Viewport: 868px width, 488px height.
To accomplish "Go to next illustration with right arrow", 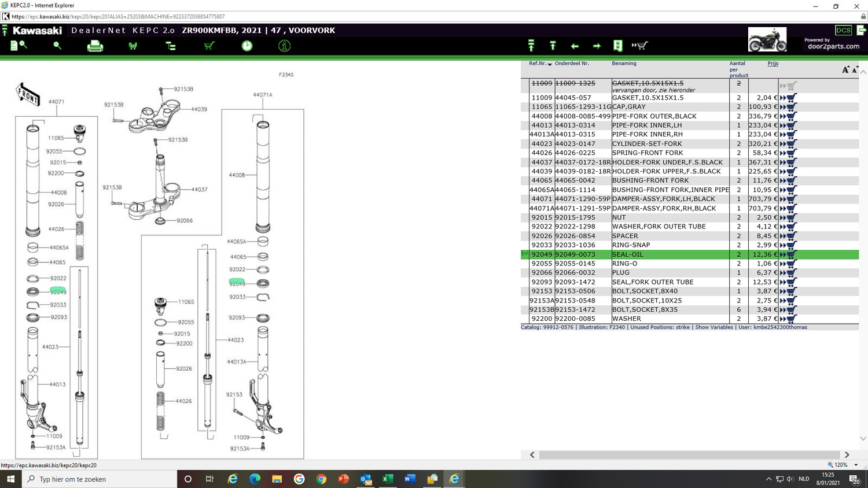I will (x=597, y=46).
